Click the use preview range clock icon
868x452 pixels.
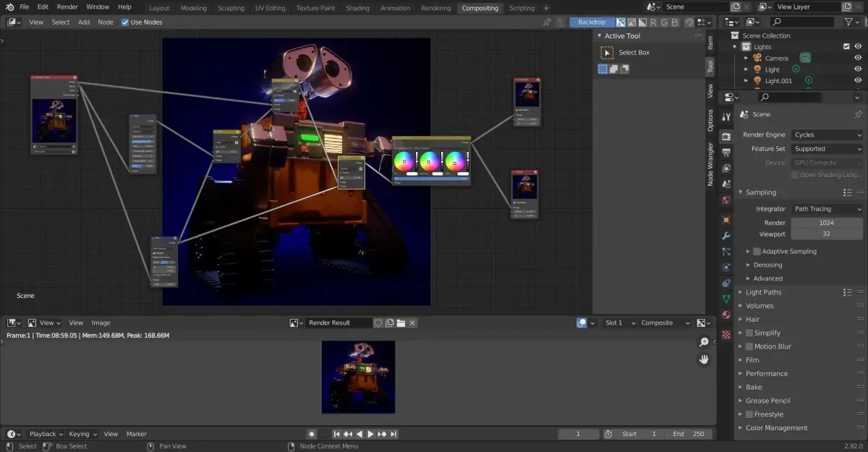[x=608, y=434]
